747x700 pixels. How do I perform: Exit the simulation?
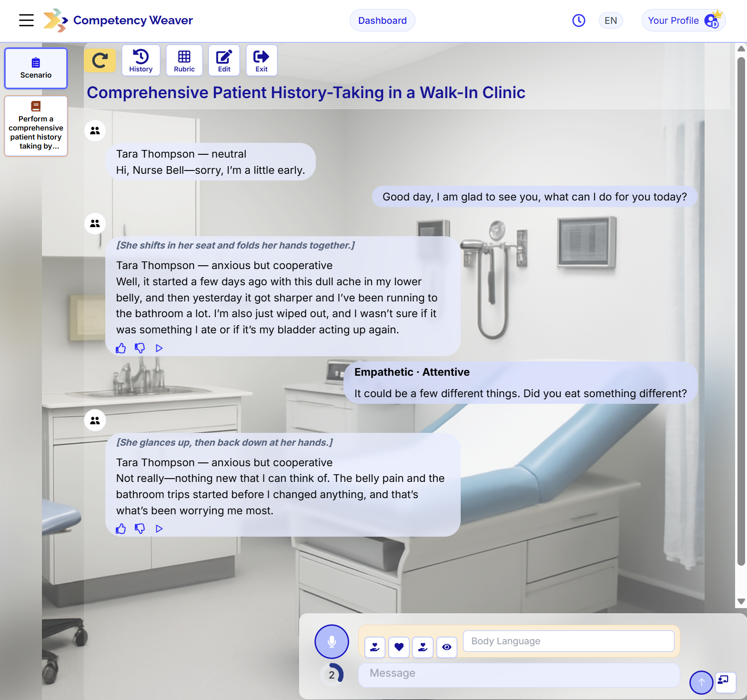(x=262, y=60)
